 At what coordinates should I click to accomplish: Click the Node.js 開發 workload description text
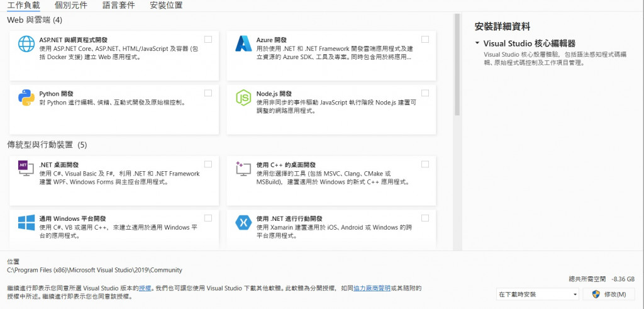pos(336,107)
